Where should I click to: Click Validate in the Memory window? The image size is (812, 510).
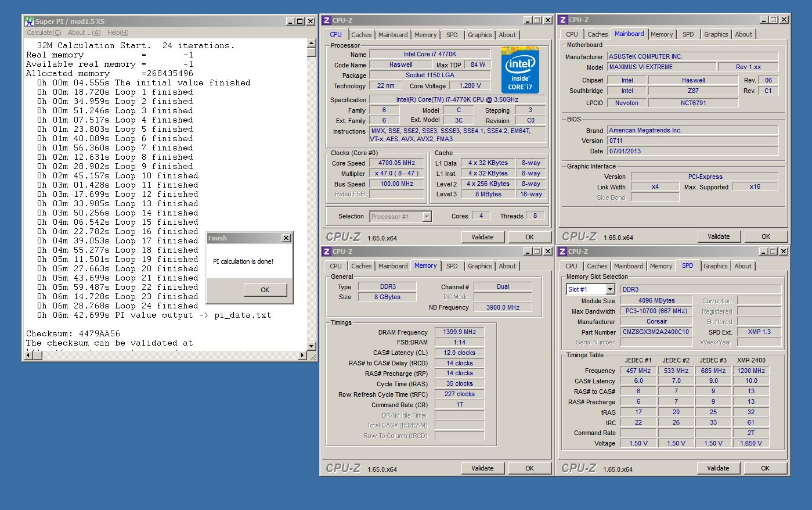coord(482,468)
